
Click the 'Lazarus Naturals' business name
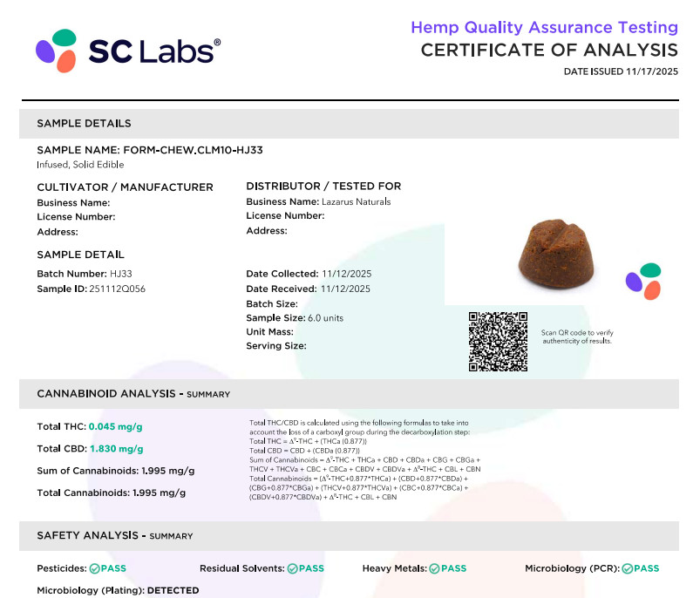(x=357, y=201)
